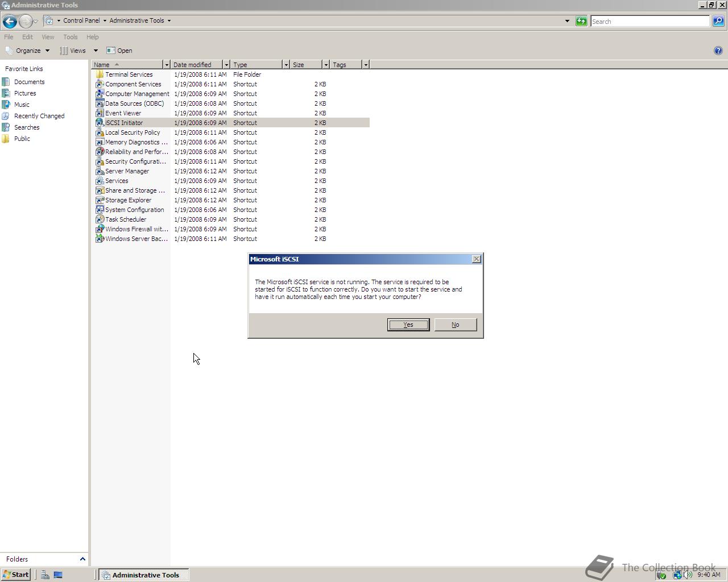728x582 pixels.
Task: Select the Share and Storage icon
Action: pyautogui.click(x=100, y=190)
